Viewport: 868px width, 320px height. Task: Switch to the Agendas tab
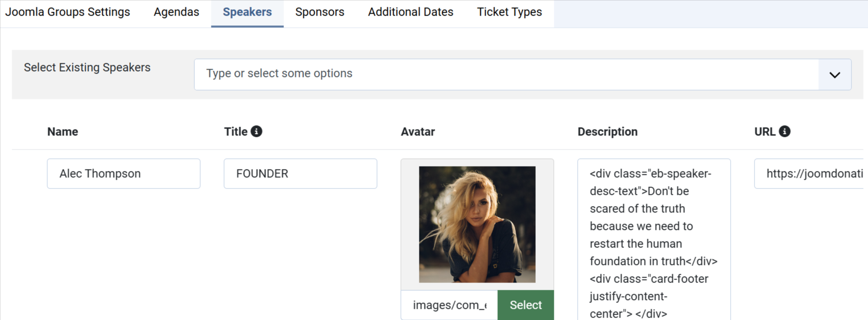coord(176,12)
